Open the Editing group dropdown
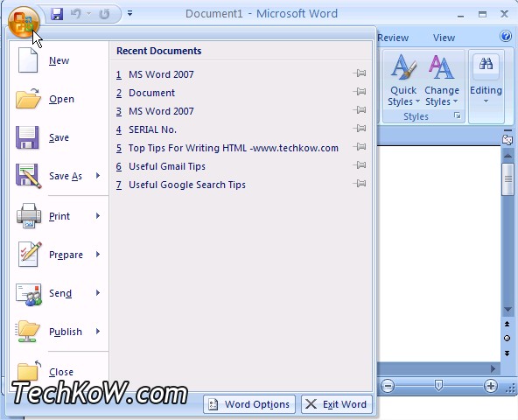 pyautogui.click(x=486, y=80)
